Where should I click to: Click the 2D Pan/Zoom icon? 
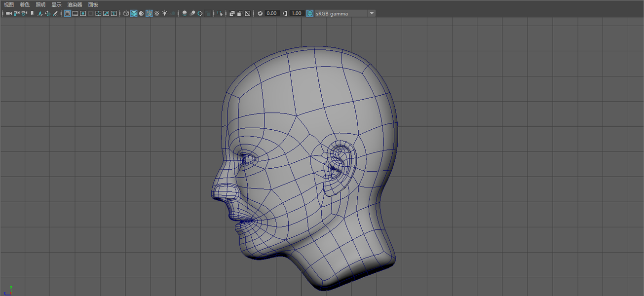(x=47, y=13)
